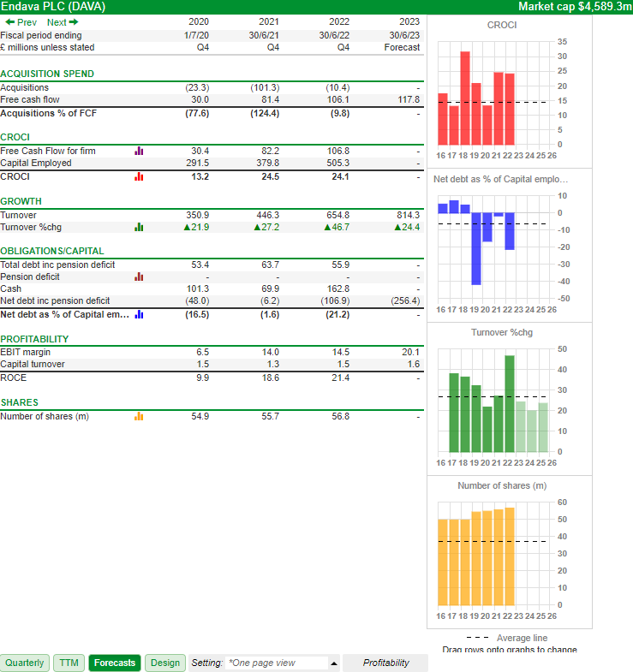This screenshot has height=672, width=633.
Task: Click green chart icon in Turnover %chg row
Action: [x=139, y=227]
